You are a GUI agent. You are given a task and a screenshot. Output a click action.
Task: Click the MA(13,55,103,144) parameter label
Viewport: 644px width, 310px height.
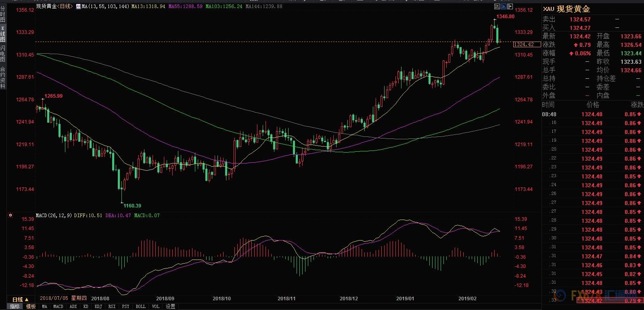click(105, 6)
